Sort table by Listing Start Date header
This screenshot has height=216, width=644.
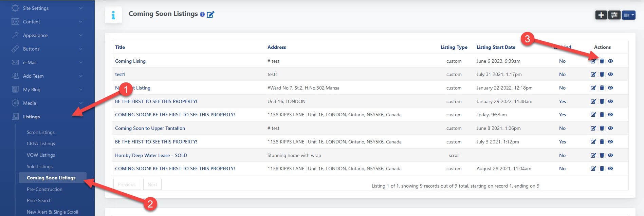[x=496, y=47]
